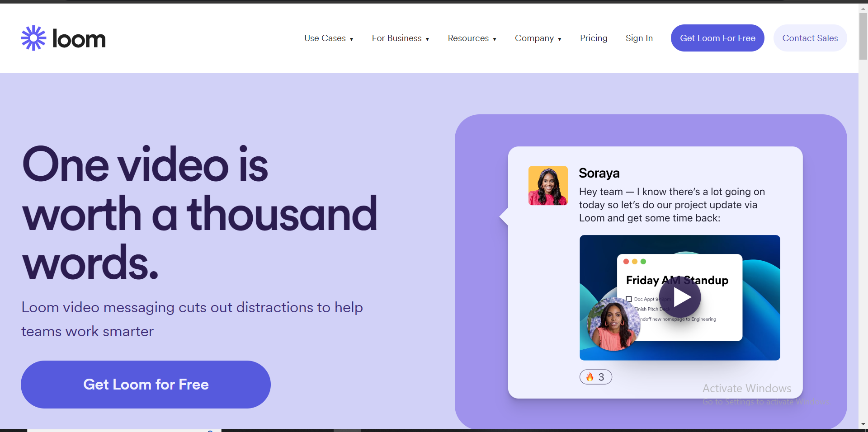
Task: Click the loom wordmark in header
Action: point(79,39)
